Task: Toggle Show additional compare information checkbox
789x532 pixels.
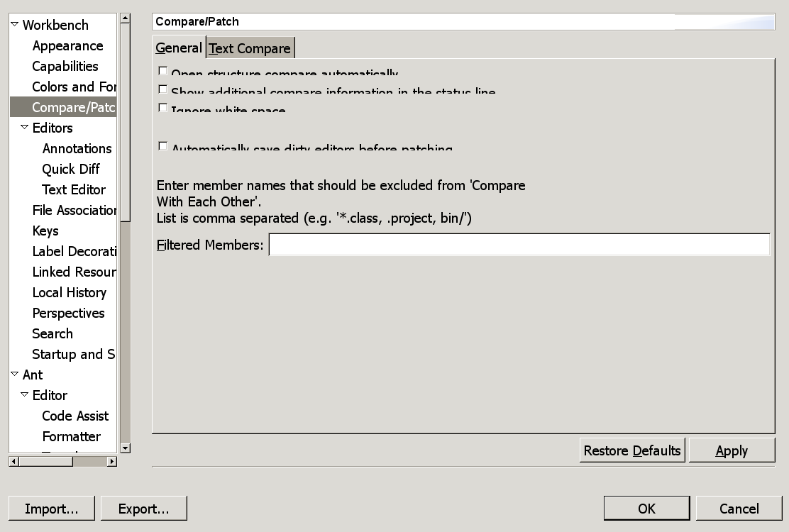Action: coord(163,89)
